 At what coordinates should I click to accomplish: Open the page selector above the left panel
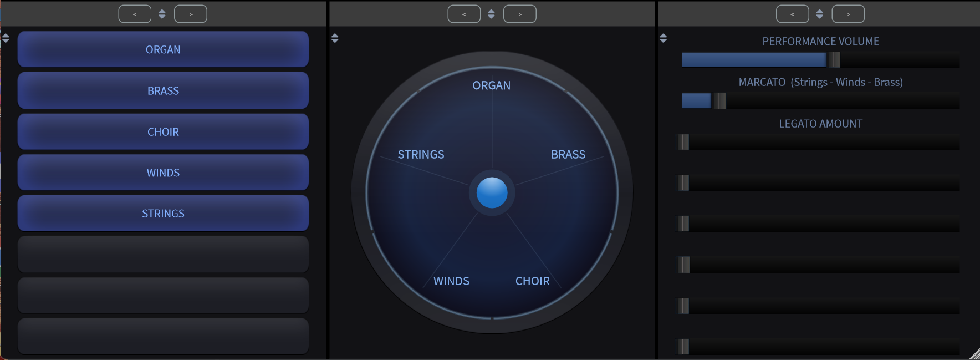point(162,14)
